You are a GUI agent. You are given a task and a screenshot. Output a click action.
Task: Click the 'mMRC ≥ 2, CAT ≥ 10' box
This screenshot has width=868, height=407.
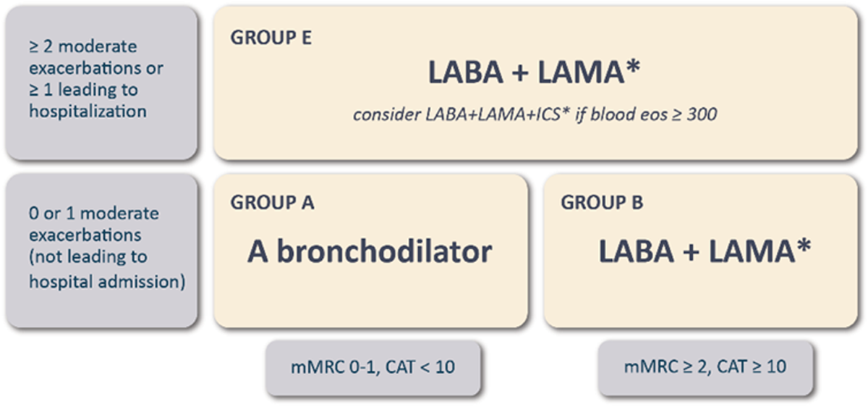705,367
